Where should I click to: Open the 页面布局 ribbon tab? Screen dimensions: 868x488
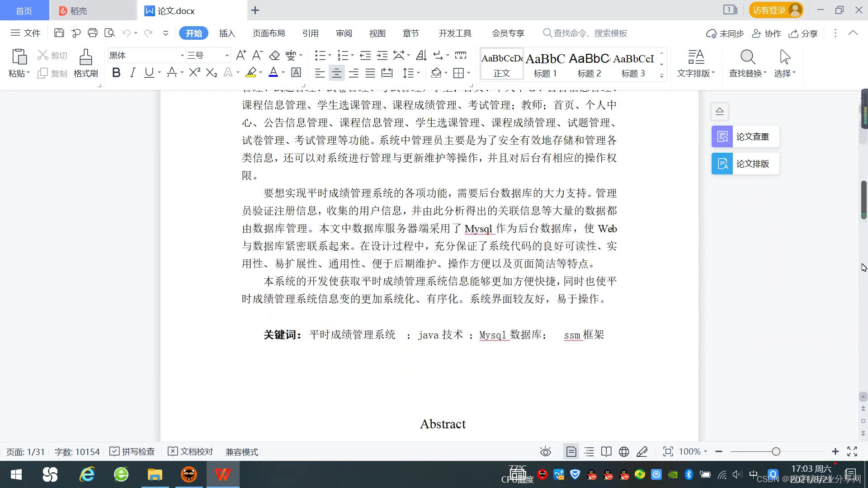pyautogui.click(x=269, y=33)
